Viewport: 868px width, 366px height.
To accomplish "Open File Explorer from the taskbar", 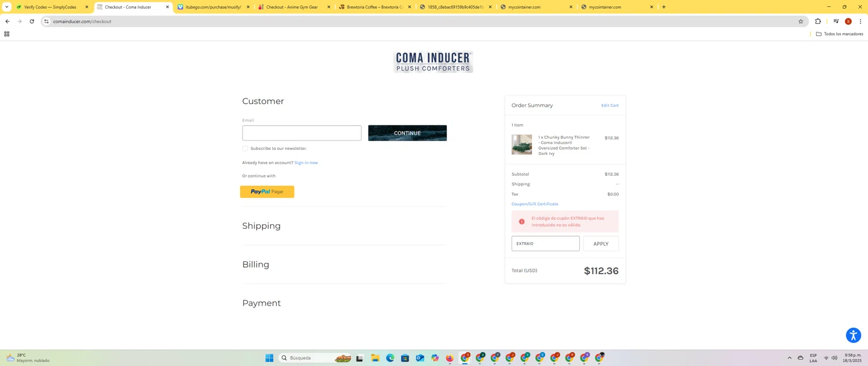I will pyautogui.click(x=375, y=358).
